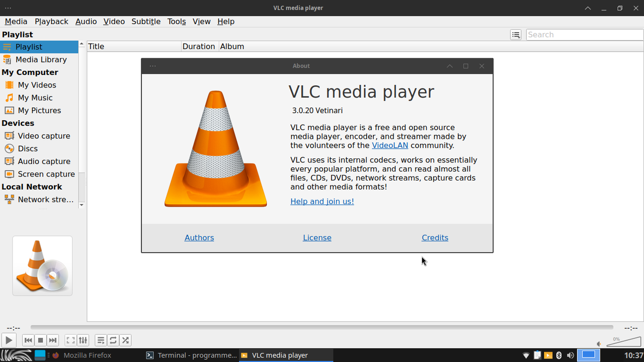Select Discs under Devices
The image size is (644, 362).
click(39, 148)
